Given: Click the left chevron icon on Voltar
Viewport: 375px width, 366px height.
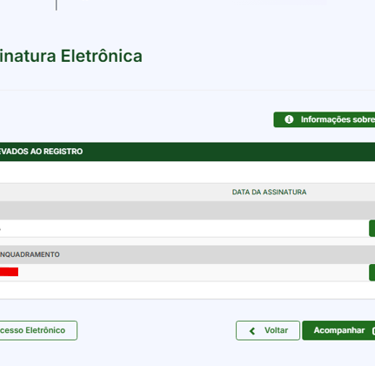Looking at the screenshot, I should 252,331.
